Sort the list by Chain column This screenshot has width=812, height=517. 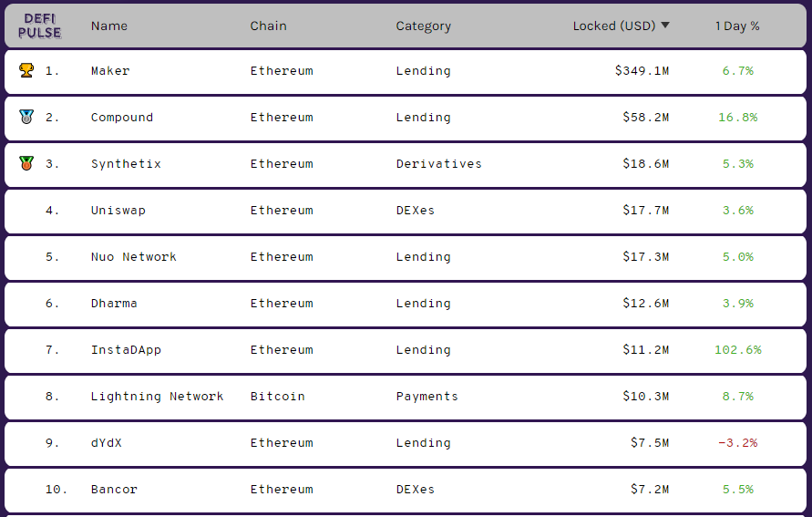click(x=268, y=26)
